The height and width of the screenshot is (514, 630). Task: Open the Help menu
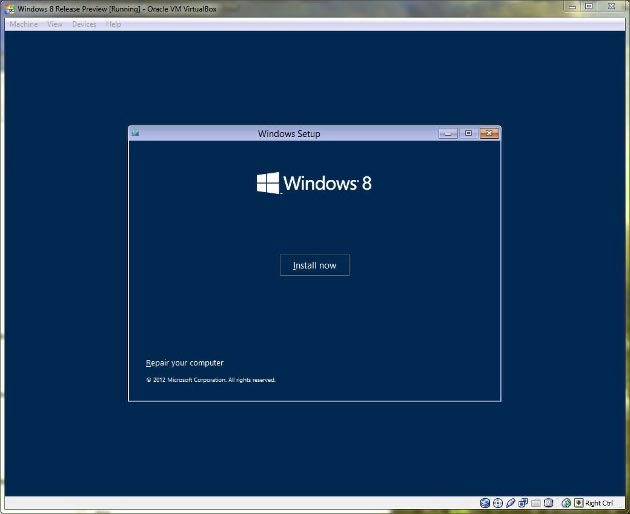113,24
